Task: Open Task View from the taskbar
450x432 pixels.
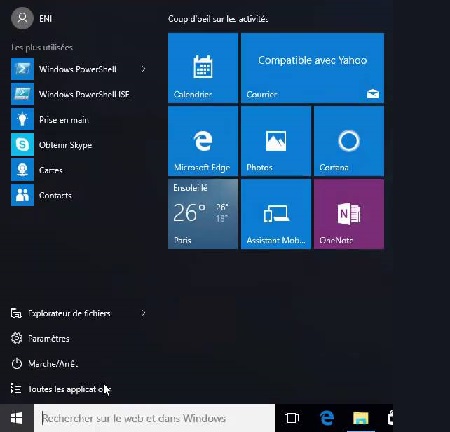Action: tap(292, 418)
